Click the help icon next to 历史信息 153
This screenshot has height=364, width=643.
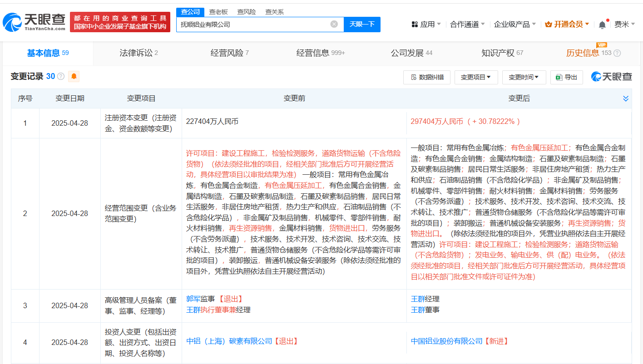pyautogui.click(x=617, y=53)
